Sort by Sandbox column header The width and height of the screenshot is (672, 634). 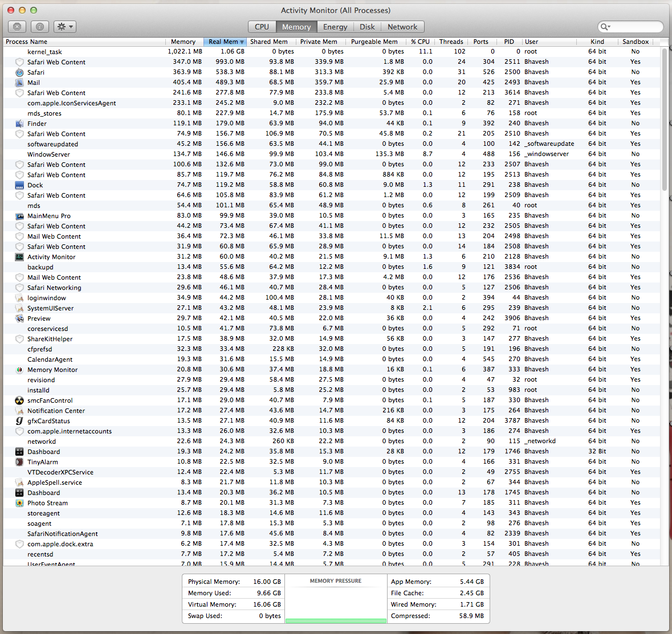[x=636, y=42]
